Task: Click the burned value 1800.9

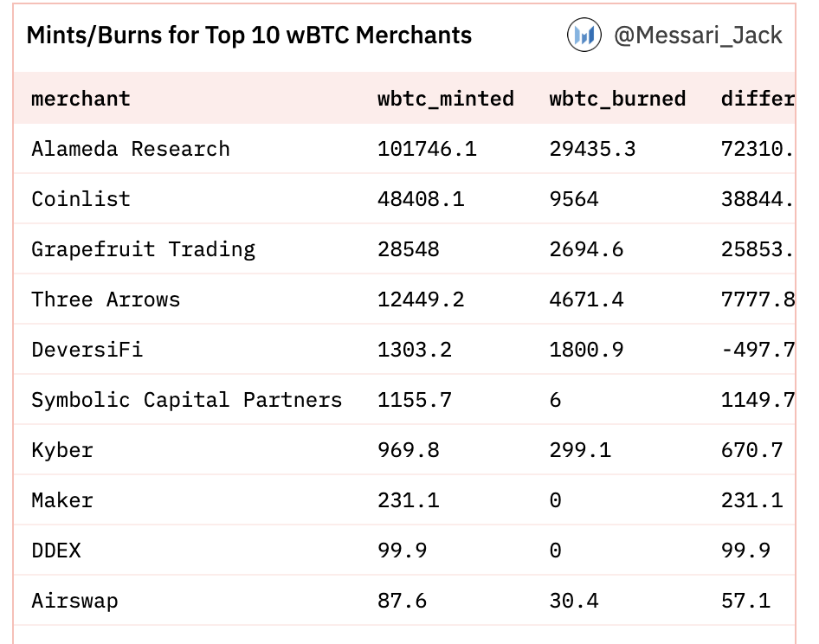Action: click(586, 350)
